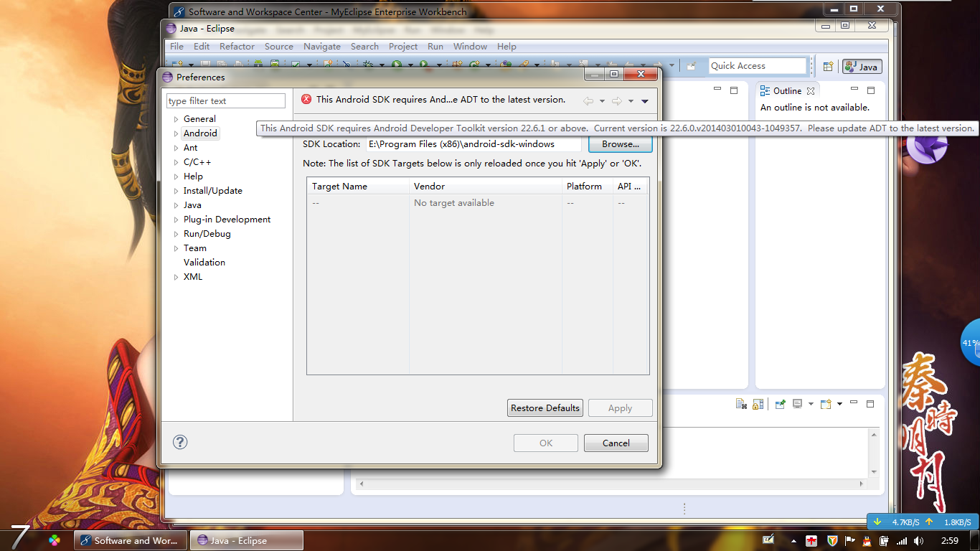Open new console dropdown arrow
Viewport: 980px width, 551px height.
(x=839, y=405)
